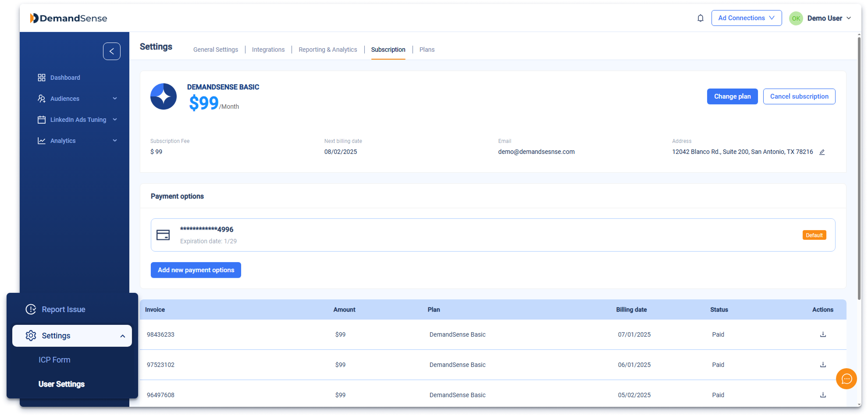Click the DemandSense Basic plan star badge
The height and width of the screenshot is (416, 868).
click(164, 96)
